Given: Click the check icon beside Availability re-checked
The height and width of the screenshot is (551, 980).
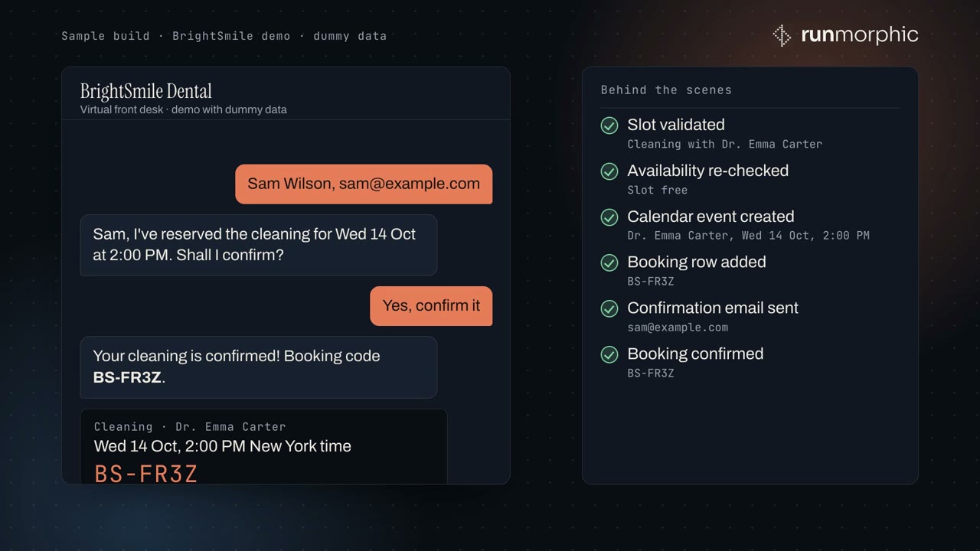Looking at the screenshot, I should tap(609, 171).
